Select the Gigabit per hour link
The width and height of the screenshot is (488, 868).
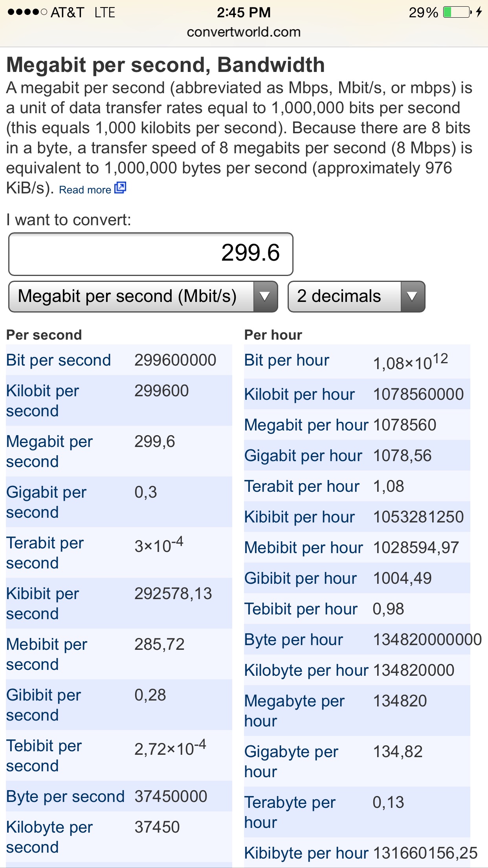click(303, 456)
